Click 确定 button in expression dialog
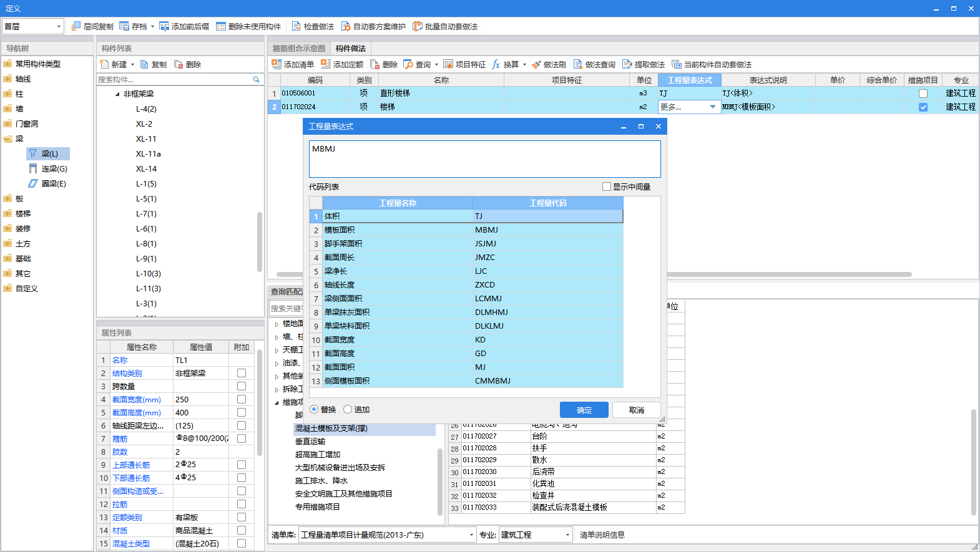 click(584, 410)
